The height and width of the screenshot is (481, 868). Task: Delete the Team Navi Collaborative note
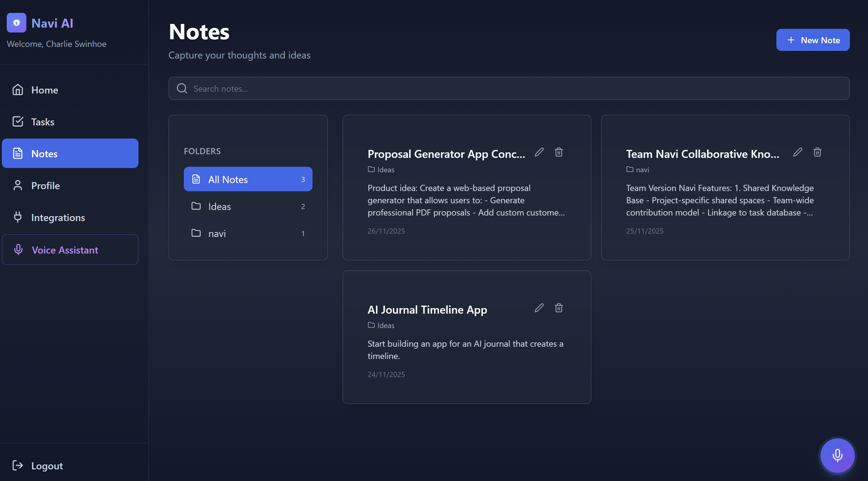tap(817, 152)
